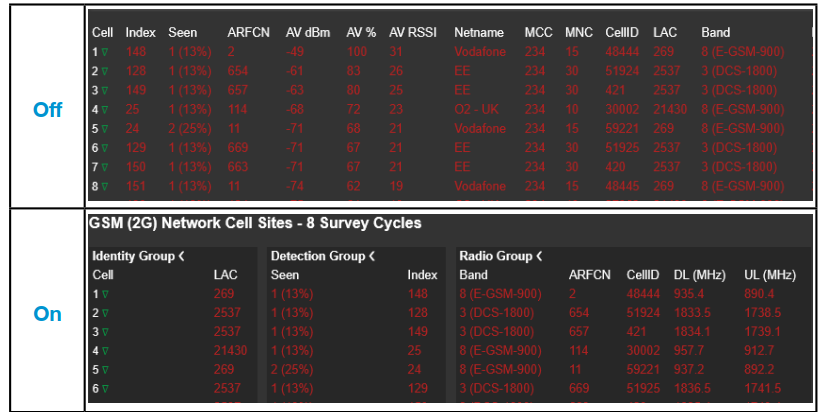This screenshot has height=412, width=822.
Task: Select O2 - UK netname cell
Action: [x=477, y=110]
